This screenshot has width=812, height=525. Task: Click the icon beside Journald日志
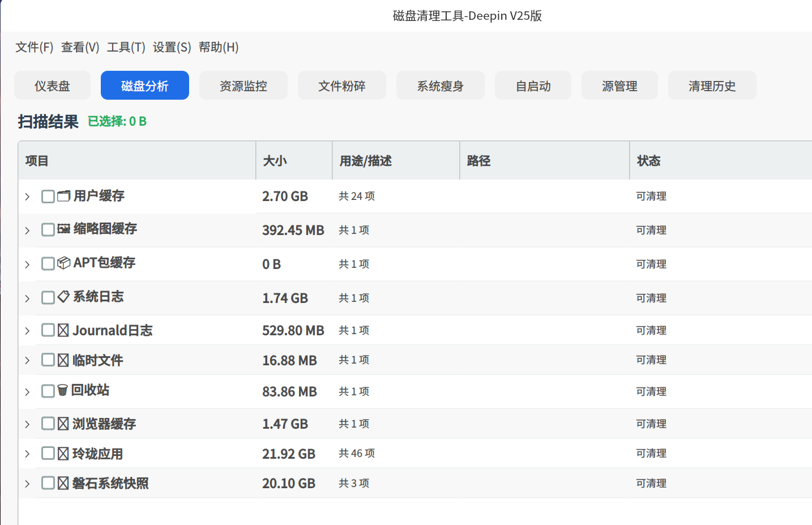click(63, 330)
